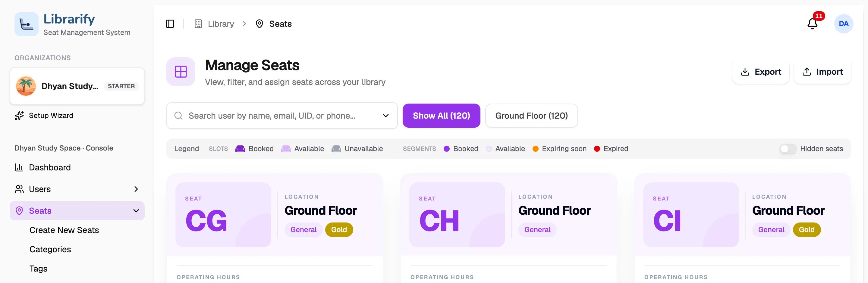This screenshot has height=283, width=868.
Task: Open the Dhyan Study organization switcher
Action: coord(77,86)
